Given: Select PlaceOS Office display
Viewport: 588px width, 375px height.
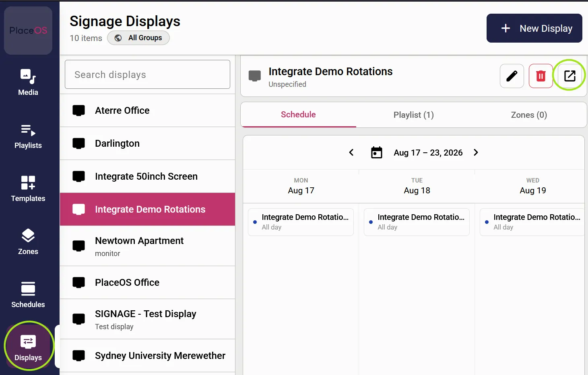Looking at the screenshot, I should [147, 283].
